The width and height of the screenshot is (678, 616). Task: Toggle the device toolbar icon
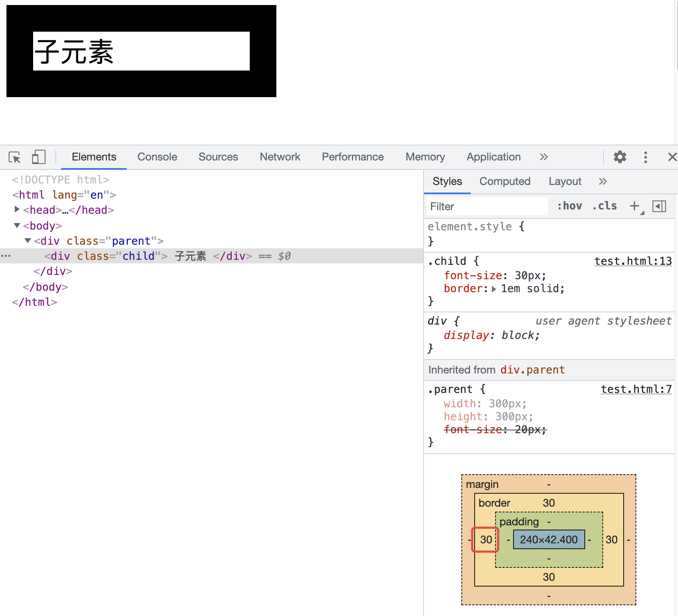39,157
